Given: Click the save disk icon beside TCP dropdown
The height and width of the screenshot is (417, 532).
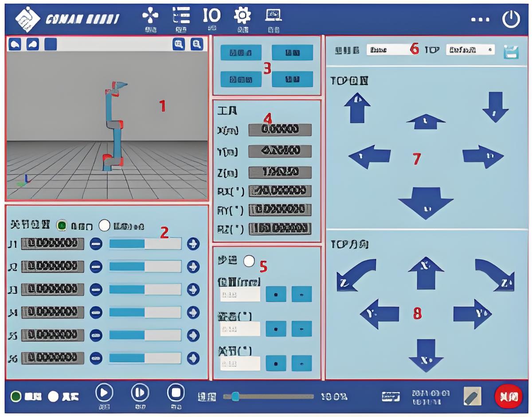Looking at the screenshot, I should tap(511, 51).
